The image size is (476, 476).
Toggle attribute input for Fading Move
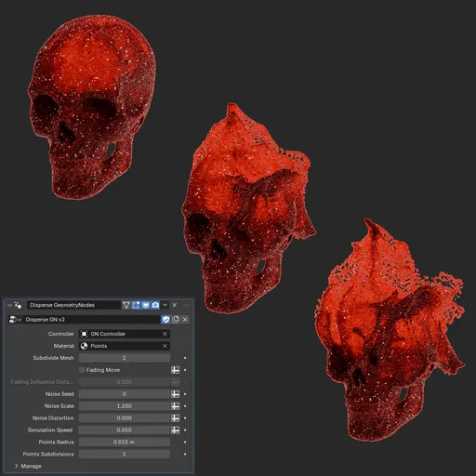(x=176, y=370)
